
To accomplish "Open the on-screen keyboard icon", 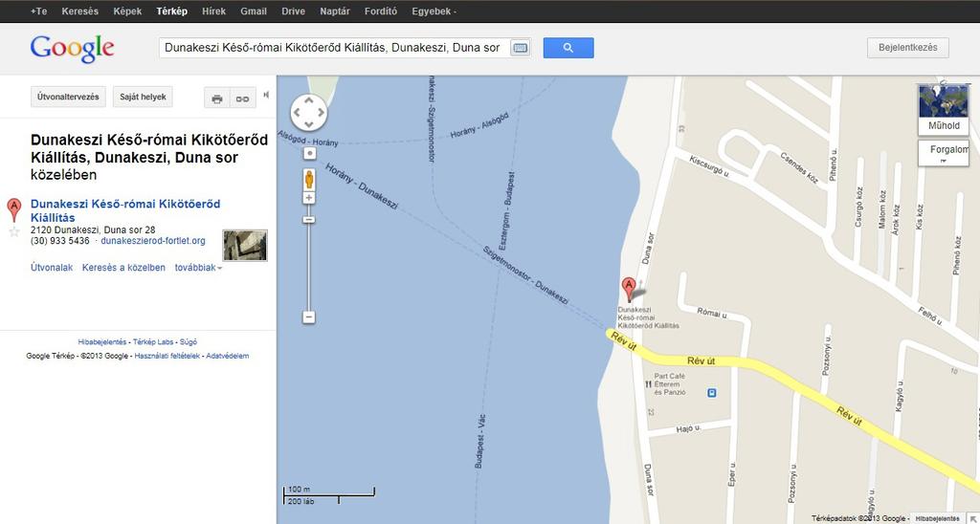I will (520, 48).
